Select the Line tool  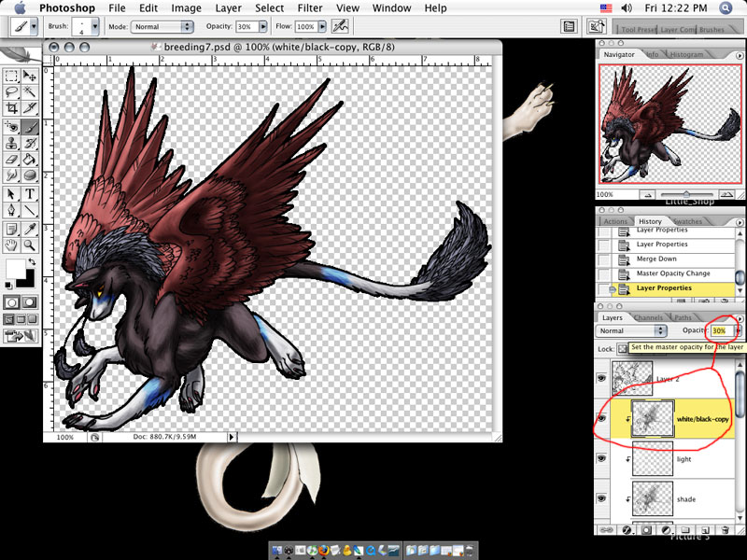[30, 210]
